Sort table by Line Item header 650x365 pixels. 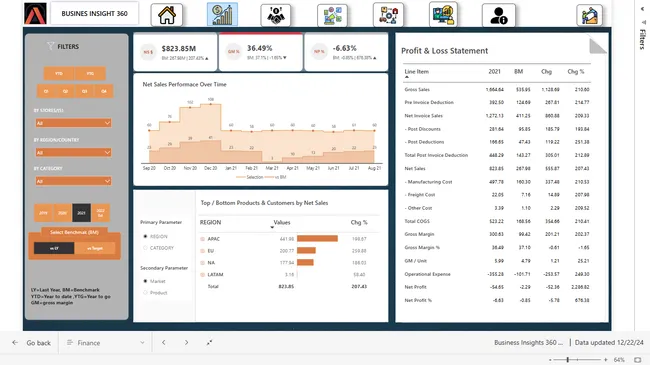coord(417,71)
